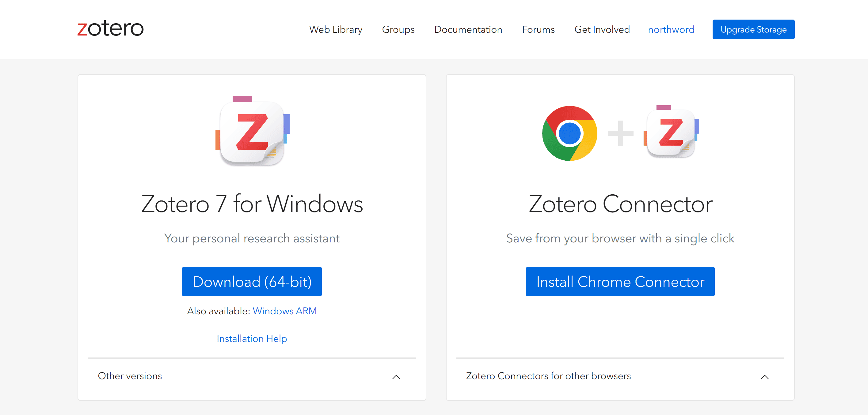The width and height of the screenshot is (868, 415).
Task: Click the Upgrade Storage button
Action: pyautogui.click(x=753, y=29)
